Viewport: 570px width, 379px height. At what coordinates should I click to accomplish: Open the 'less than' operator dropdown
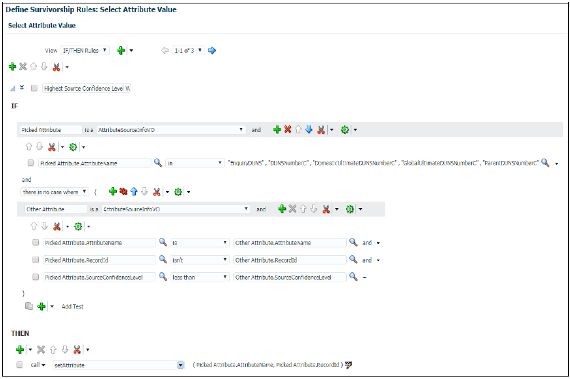pos(200,277)
